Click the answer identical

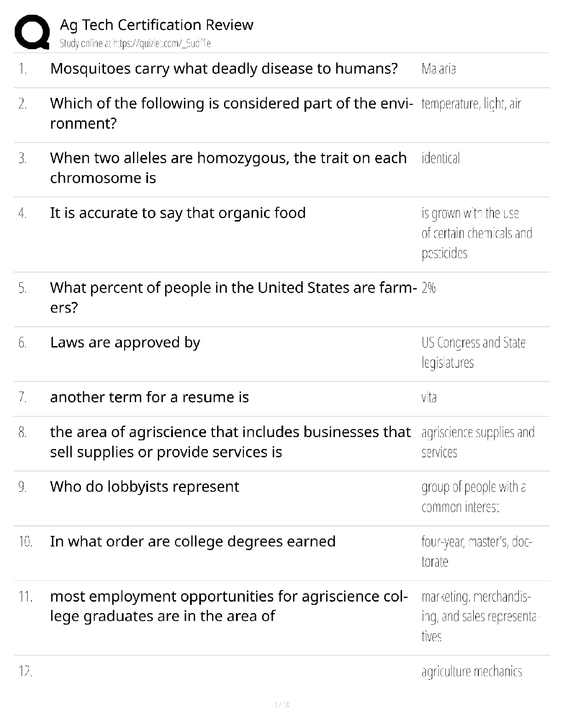[x=440, y=159]
